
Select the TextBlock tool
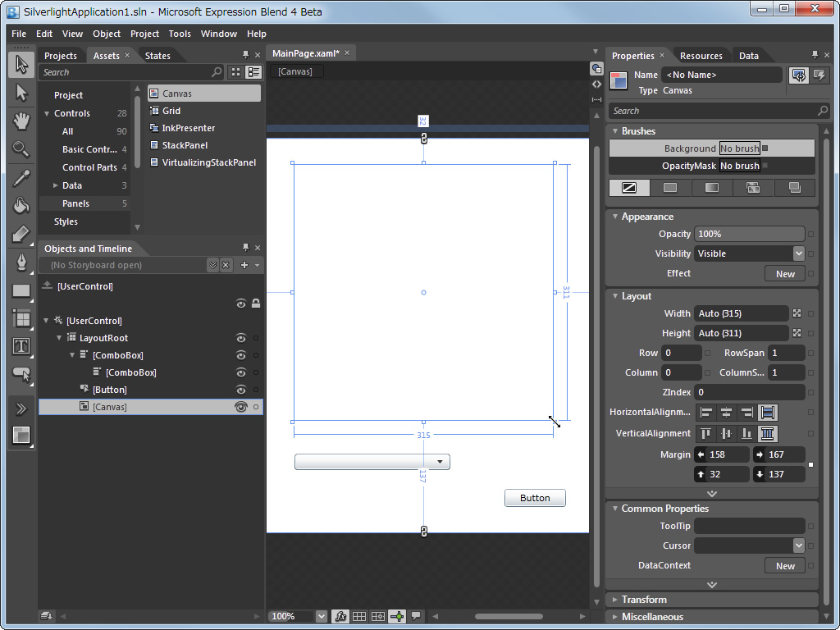click(21, 346)
